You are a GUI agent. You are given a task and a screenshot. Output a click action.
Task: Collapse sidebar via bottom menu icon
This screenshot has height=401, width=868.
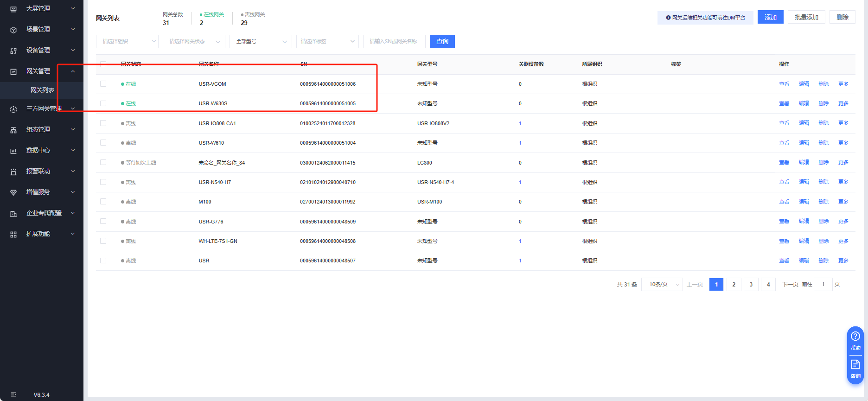pos(13,395)
